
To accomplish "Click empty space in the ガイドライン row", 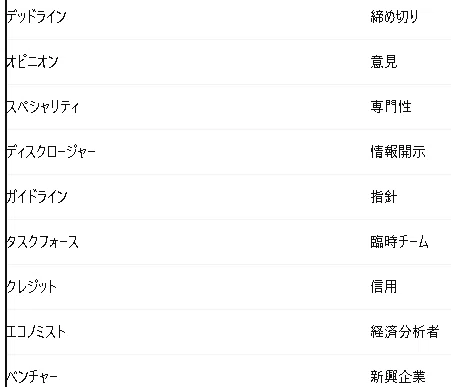I will (x=217, y=197).
